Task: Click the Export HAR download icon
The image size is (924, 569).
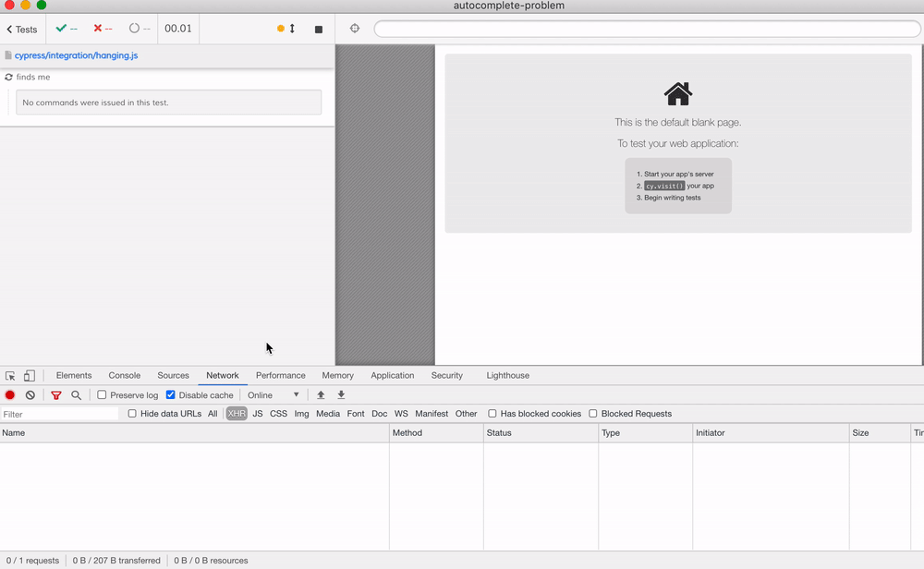Action: 340,394
